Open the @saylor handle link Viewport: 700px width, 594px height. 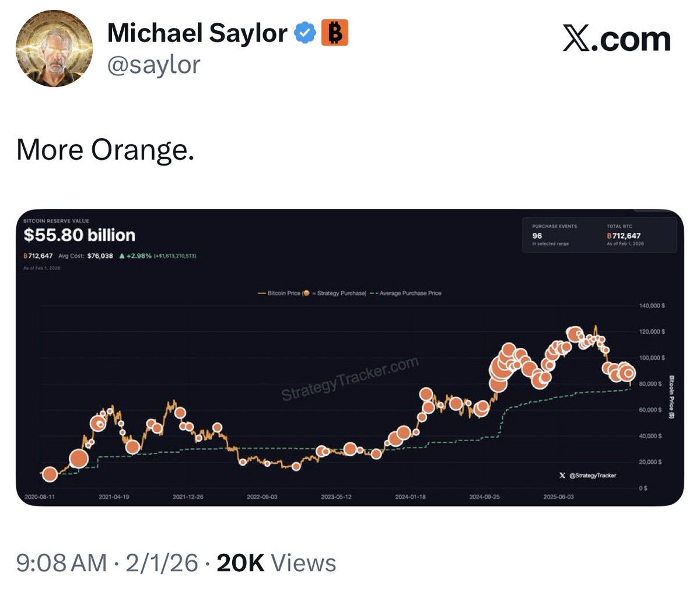click(x=153, y=64)
